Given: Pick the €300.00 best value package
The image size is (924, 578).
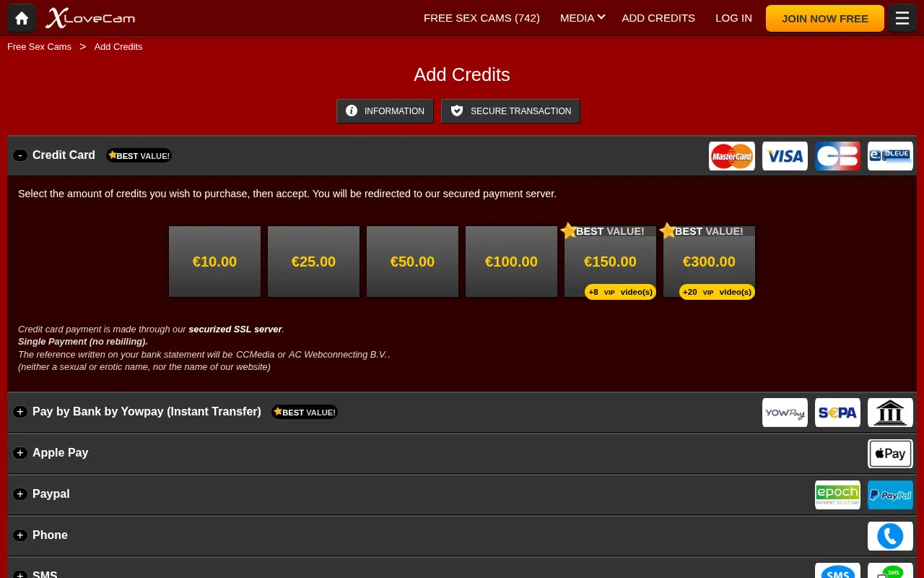Looking at the screenshot, I should 709,262.
